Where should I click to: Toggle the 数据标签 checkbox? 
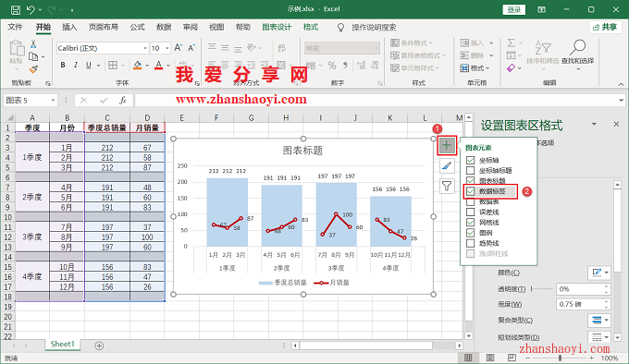471,191
